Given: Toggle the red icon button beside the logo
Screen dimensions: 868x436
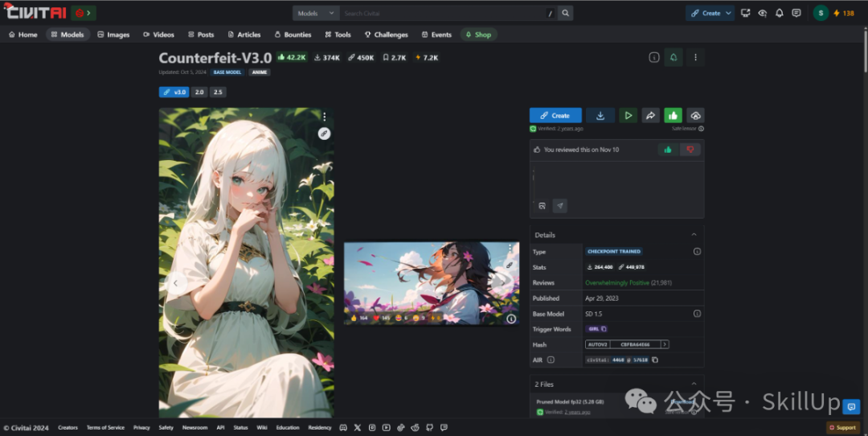Looking at the screenshot, I should [84, 13].
